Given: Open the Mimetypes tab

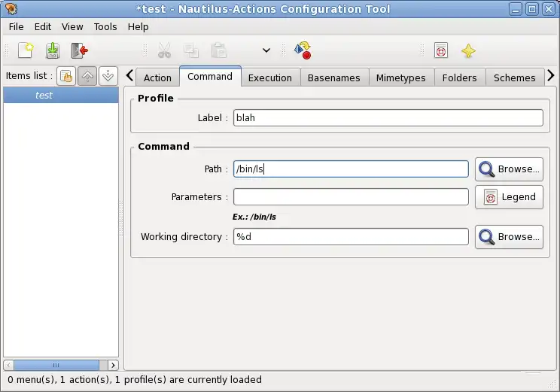Looking at the screenshot, I should point(400,77).
